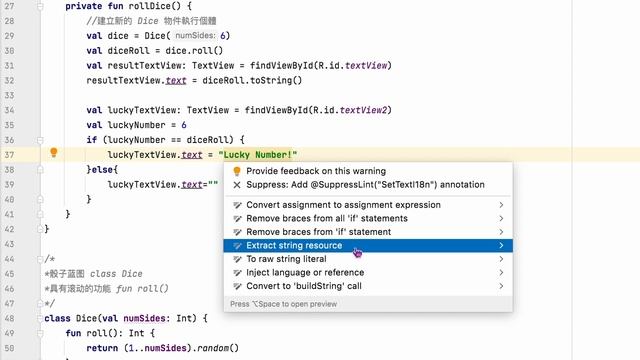
Task: Click the pencil icon beside 'Inject language or reference'
Action: pyautogui.click(x=237, y=272)
